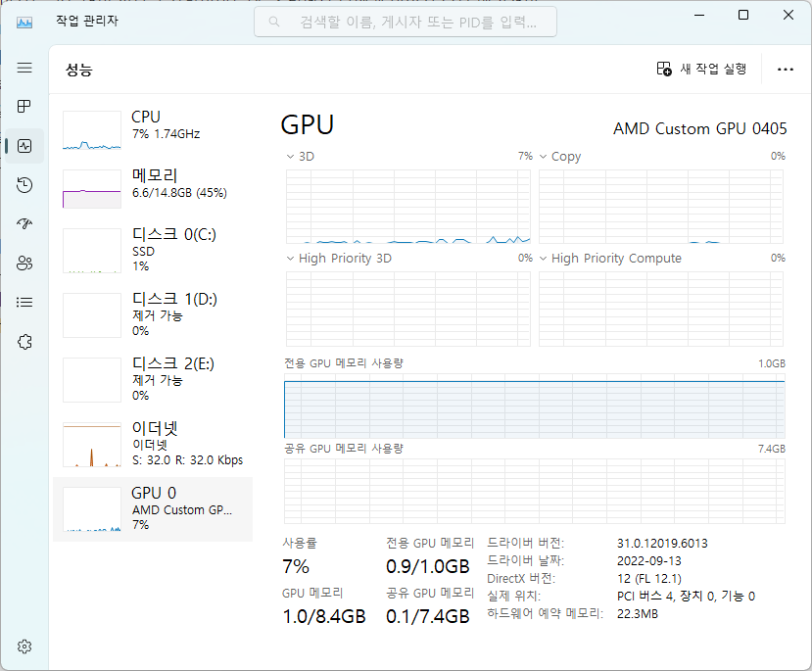
Task: Select 디스크 2(E:) item
Action: pyautogui.click(x=153, y=379)
